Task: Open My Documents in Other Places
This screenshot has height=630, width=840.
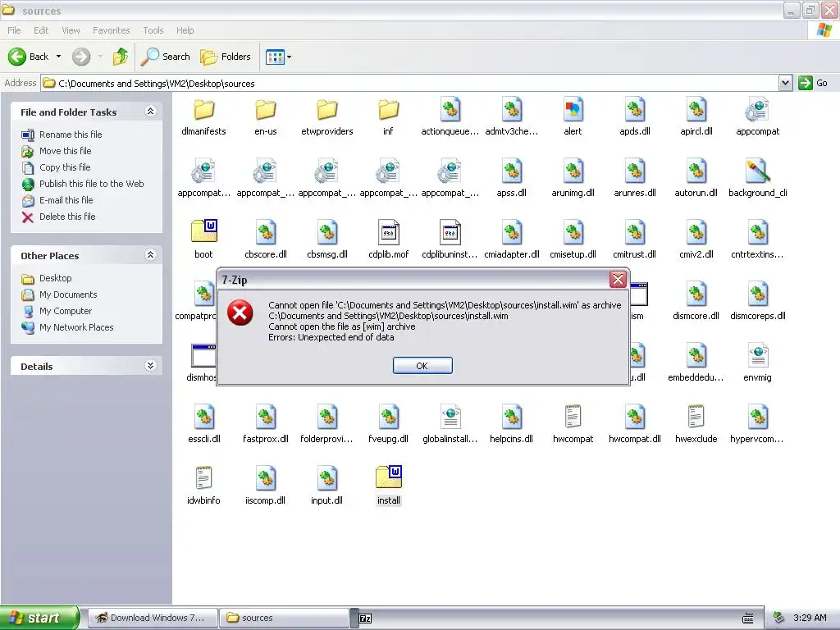Action: coord(68,294)
